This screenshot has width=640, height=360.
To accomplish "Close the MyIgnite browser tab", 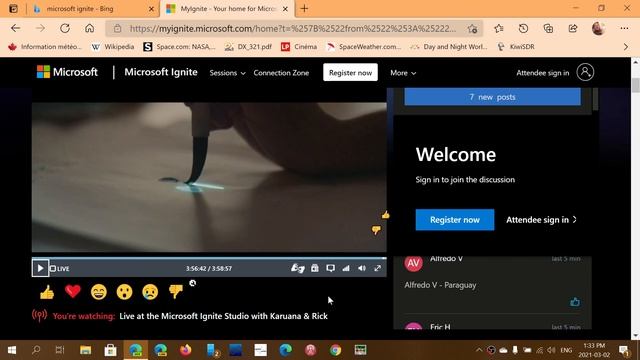I will 285,9.
